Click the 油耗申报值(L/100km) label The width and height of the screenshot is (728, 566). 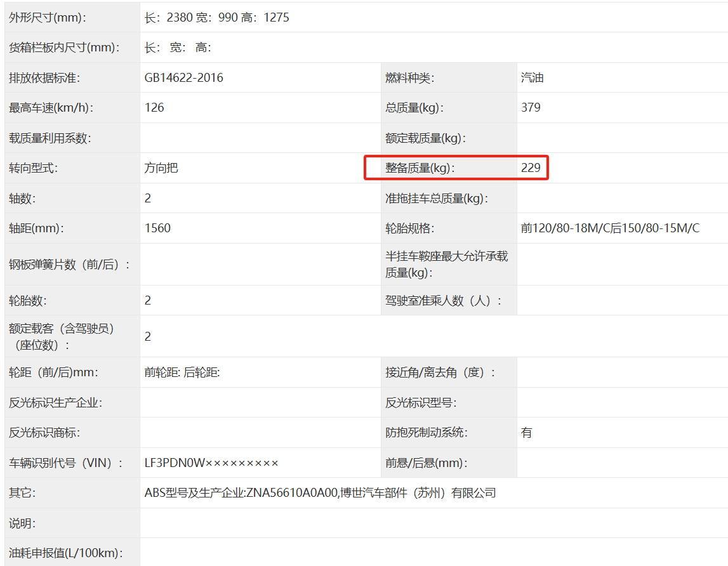coord(65,553)
